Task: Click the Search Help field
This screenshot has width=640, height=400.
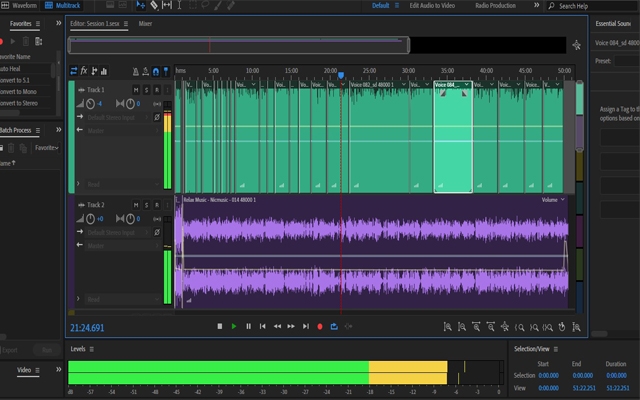Action: tap(592, 6)
